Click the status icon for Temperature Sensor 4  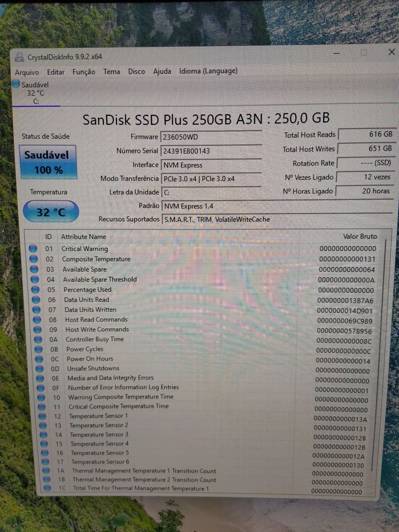[x=44, y=443]
